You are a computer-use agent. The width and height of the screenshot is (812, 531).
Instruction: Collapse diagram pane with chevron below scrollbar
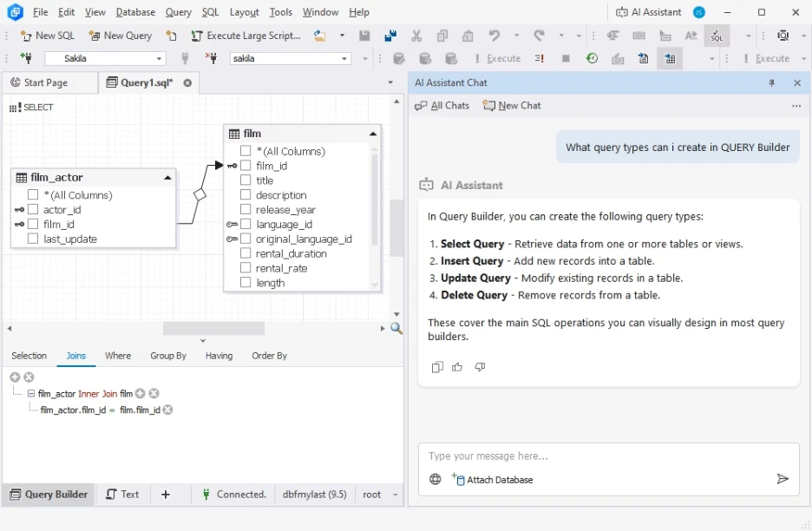click(203, 341)
